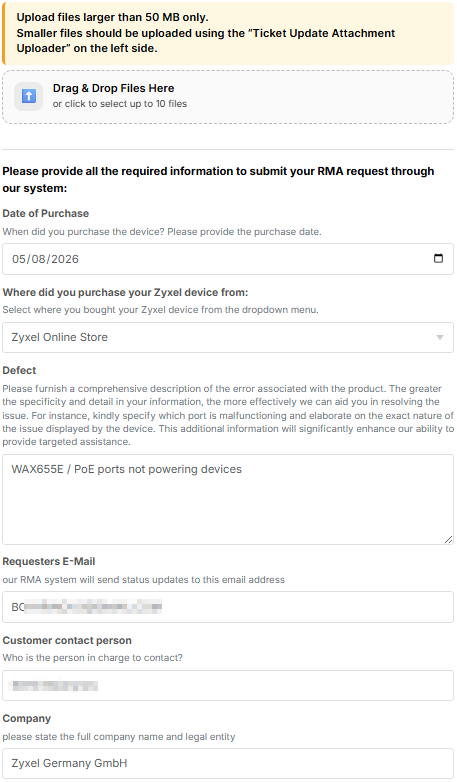Open the Zyxel Online Store combo box
This screenshot has height=782, width=457.
tap(228, 338)
